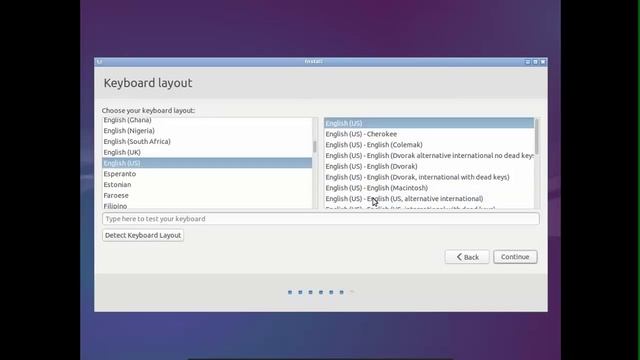Click left layout list scrollbar thumb
Viewport: 640px width, 360px height.
click(x=315, y=147)
